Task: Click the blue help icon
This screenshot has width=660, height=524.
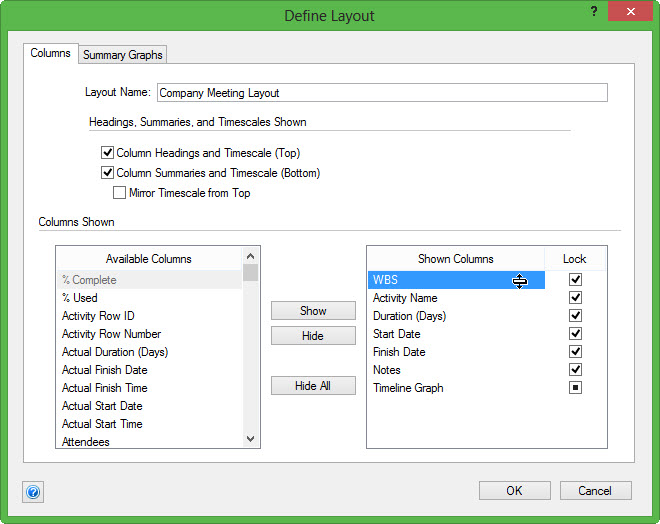Action: (x=33, y=492)
